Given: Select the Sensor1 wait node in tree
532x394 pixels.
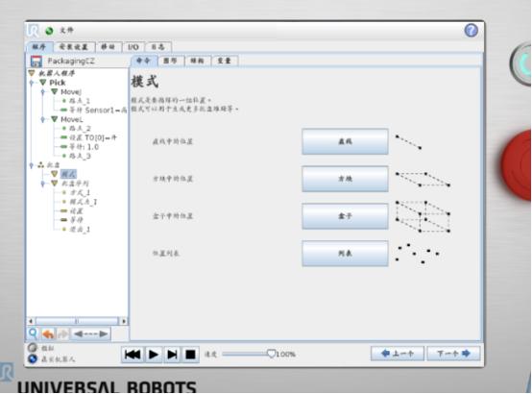Looking at the screenshot, I should [93, 111].
